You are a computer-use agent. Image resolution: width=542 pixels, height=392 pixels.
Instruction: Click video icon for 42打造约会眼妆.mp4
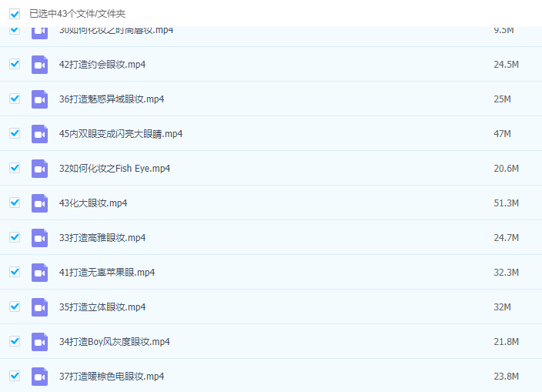pyautogui.click(x=39, y=65)
